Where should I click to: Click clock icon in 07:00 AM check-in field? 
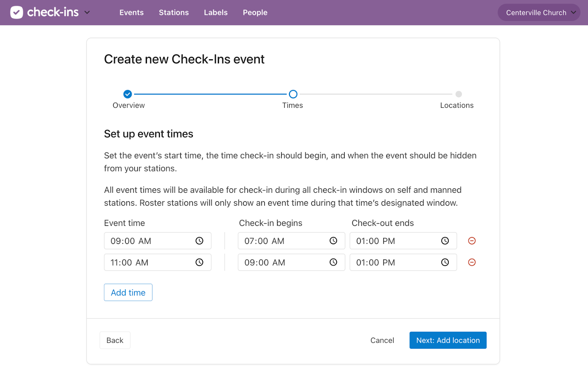333,241
